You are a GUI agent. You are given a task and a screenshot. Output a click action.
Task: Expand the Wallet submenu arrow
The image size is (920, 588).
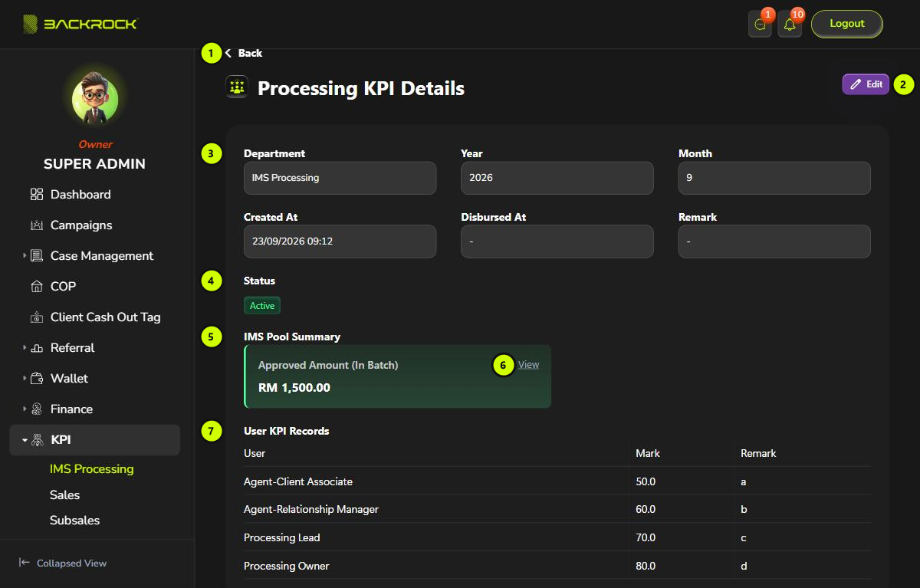coord(25,379)
